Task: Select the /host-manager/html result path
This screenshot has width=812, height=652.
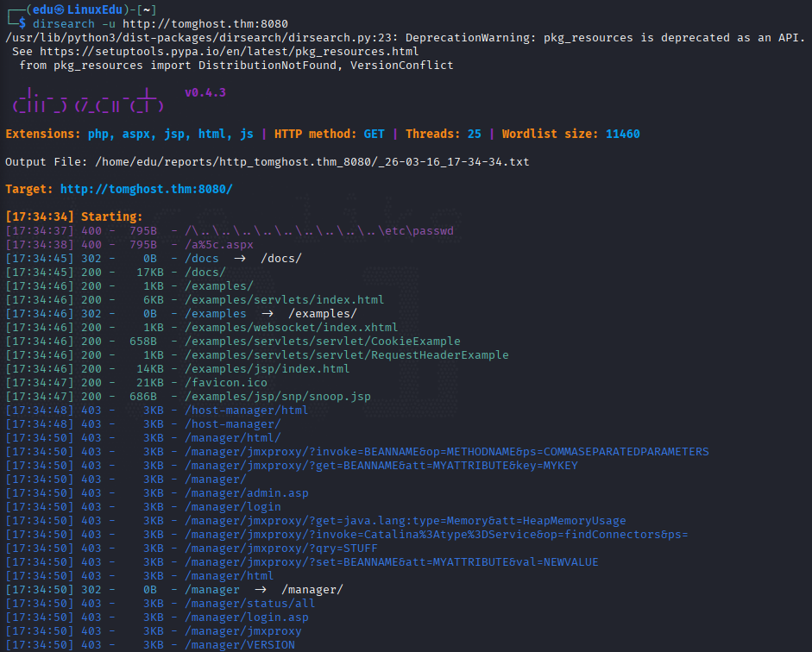Action: pyautogui.click(x=247, y=411)
